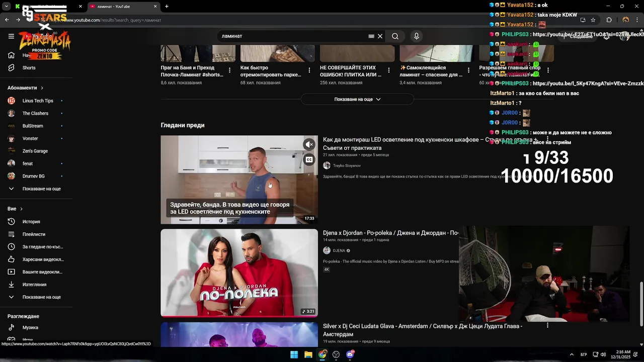Viewport: 644px width, 362px height.
Task: Open the Праг на Баня и Преход short
Action: click(192, 71)
